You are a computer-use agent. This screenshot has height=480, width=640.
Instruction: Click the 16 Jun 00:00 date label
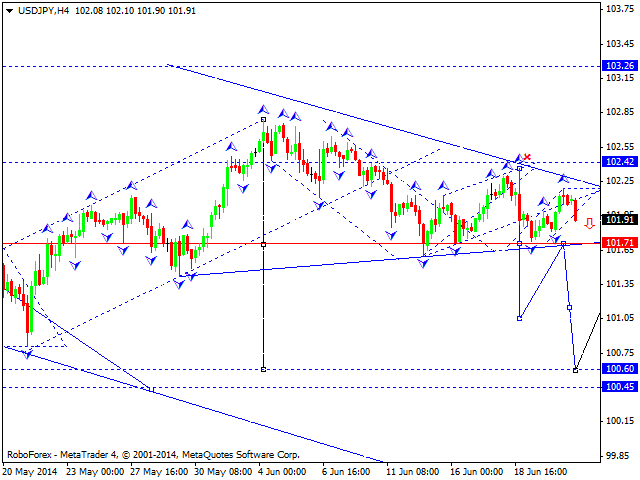coord(477,472)
